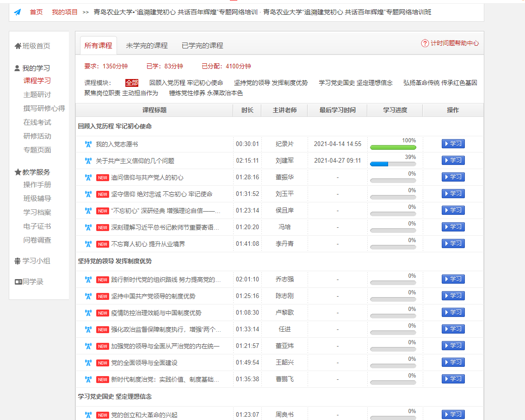This screenshot has width=525, height=420.
Task: Click 学习 button for 不忘育人初心 course
Action: tap(453, 243)
